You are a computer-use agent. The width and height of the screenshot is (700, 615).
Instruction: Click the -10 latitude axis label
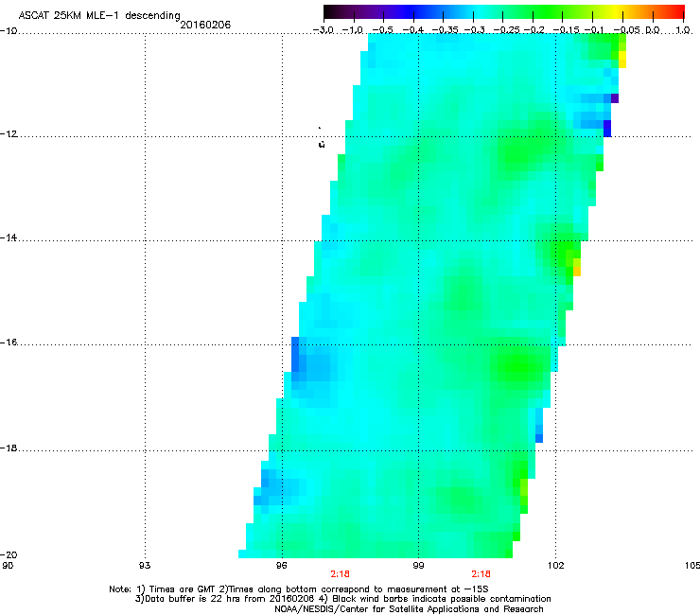tap(9, 30)
